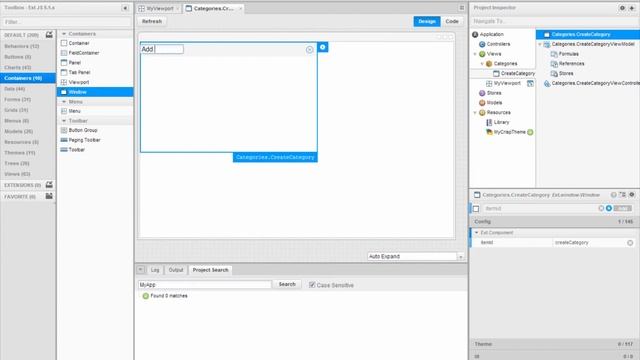Click the green Found 0 matches status icon
Viewport: 640px width, 360px height.
coord(145,296)
